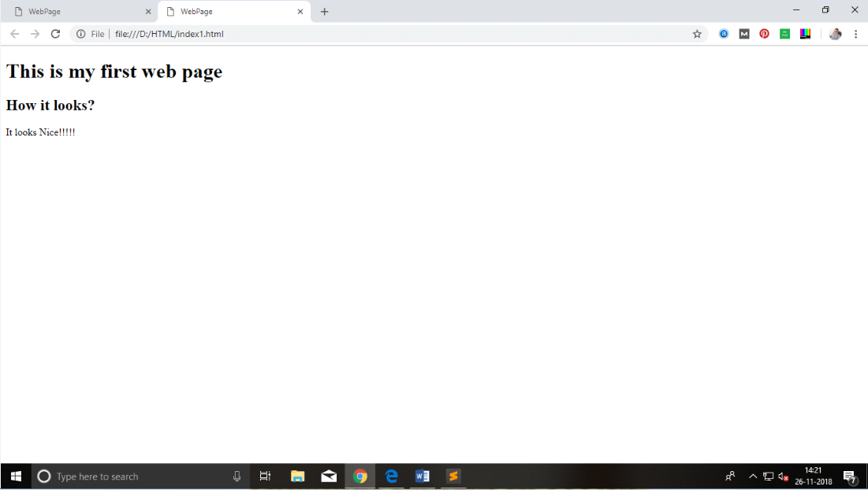This screenshot has height=490, width=868.
Task: Reload the current page
Action: [55, 34]
